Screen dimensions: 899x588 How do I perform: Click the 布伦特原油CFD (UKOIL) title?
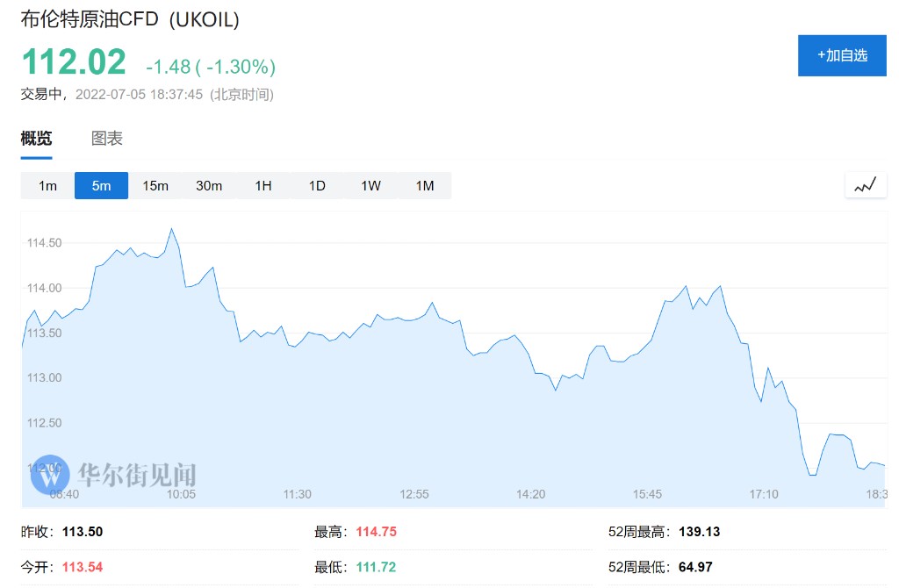click(x=130, y=19)
